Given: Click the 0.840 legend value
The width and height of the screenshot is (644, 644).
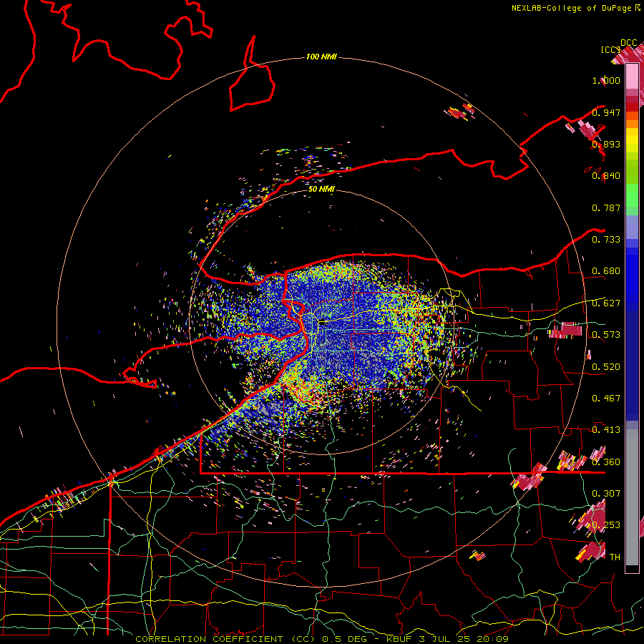Looking at the screenshot, I should click(606, 176).
